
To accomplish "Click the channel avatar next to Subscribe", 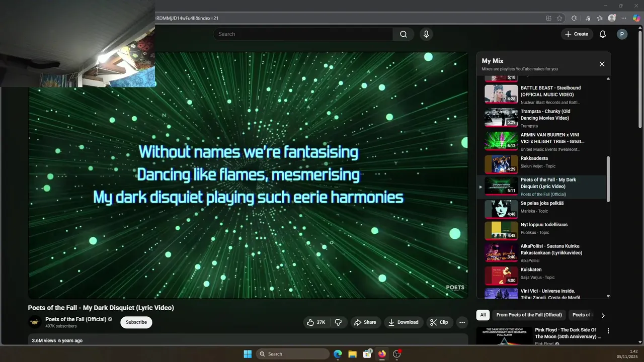I will point(35,322).
